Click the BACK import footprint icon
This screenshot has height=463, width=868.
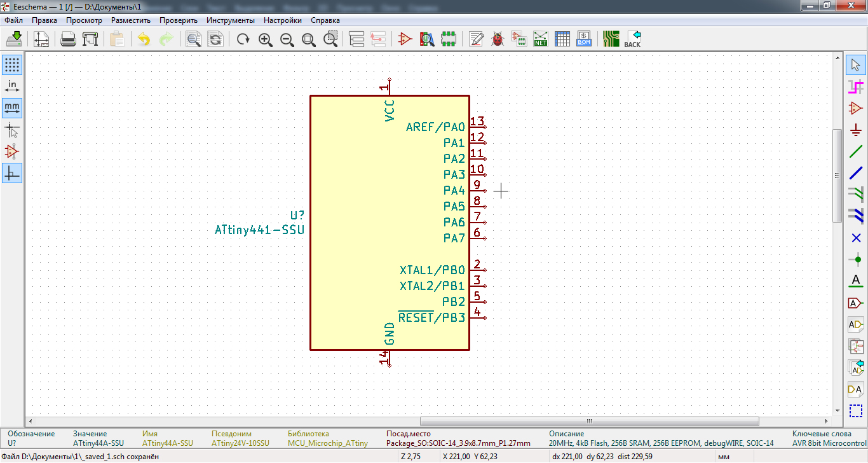click(632, 39)
